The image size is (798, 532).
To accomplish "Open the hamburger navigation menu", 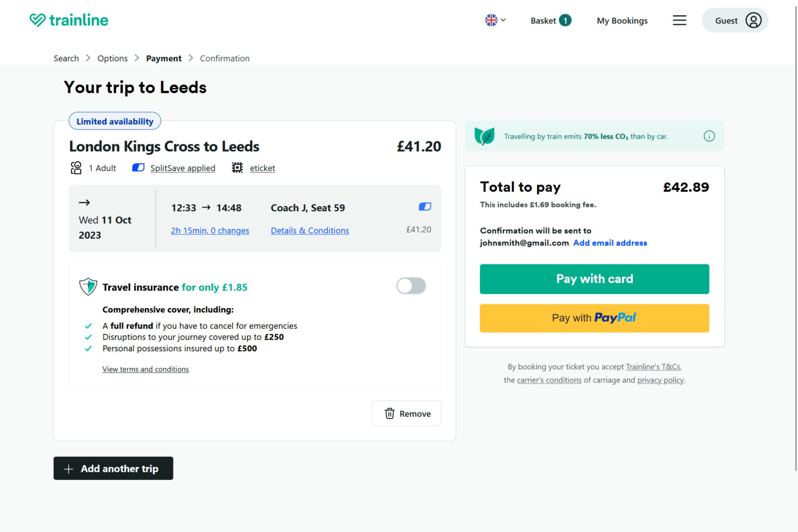I will tap(679, 20).
